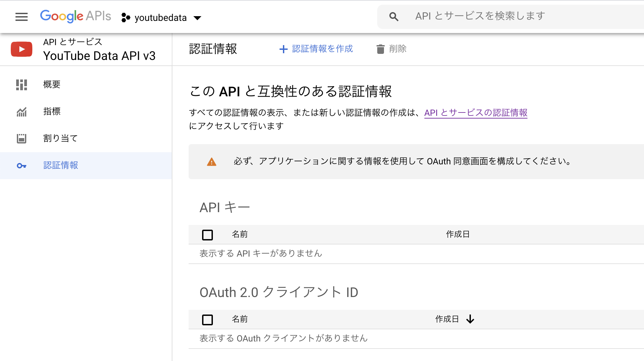The height and width of the screenshot is (361, 644).
Task: Click the 割り当て quota icon
Action: tap(22, 138)
